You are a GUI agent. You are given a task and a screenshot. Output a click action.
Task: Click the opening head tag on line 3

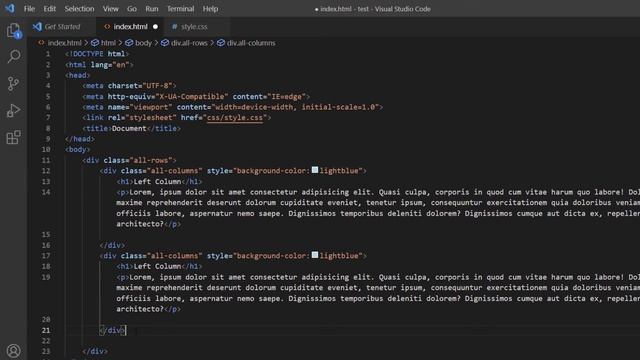(78, 75)
